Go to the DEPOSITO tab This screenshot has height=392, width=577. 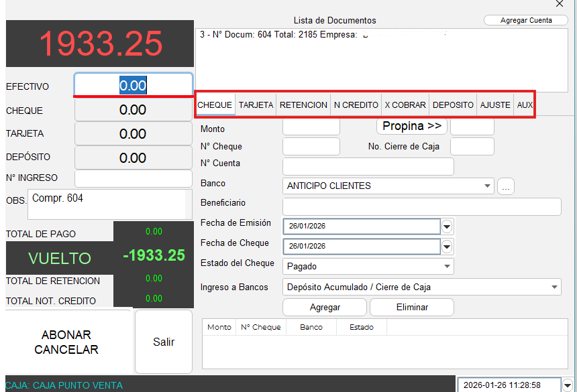[x=453, y=105]
